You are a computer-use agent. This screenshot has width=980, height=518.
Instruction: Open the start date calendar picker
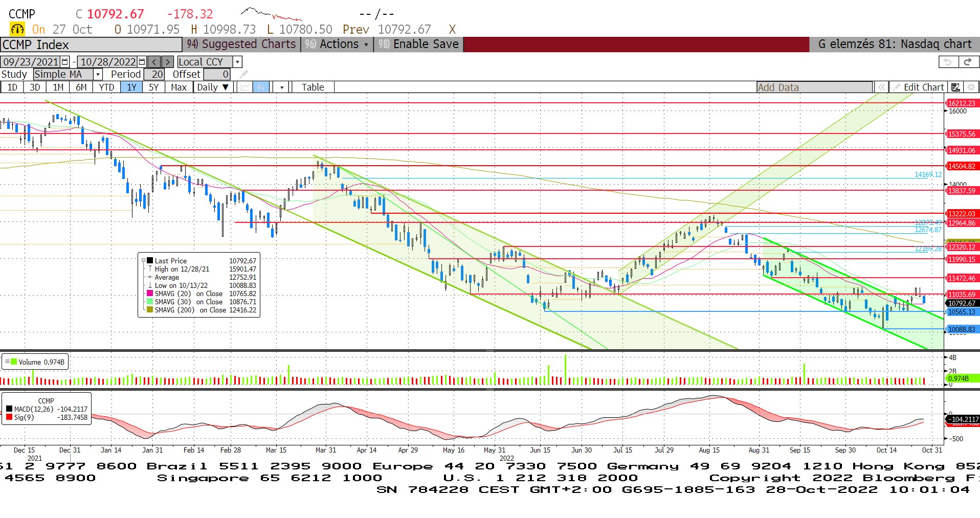pos(65,62)
